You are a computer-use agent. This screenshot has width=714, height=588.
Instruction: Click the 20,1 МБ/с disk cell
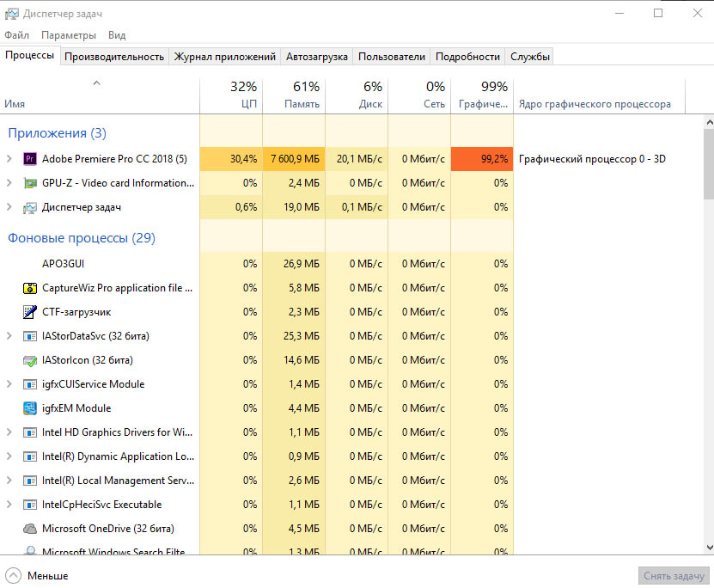[357, 159]
